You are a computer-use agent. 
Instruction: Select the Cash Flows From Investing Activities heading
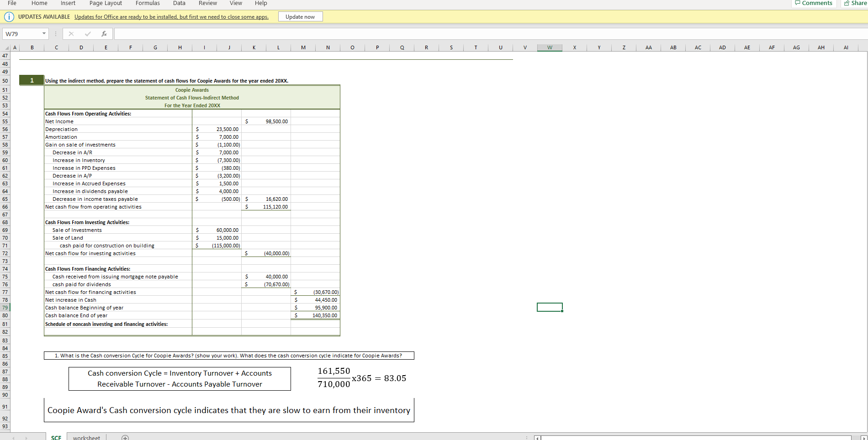[118, 222]
